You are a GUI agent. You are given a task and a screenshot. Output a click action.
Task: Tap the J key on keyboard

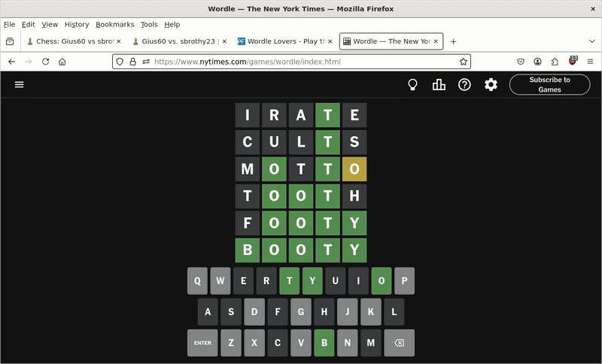click(348, 312)
